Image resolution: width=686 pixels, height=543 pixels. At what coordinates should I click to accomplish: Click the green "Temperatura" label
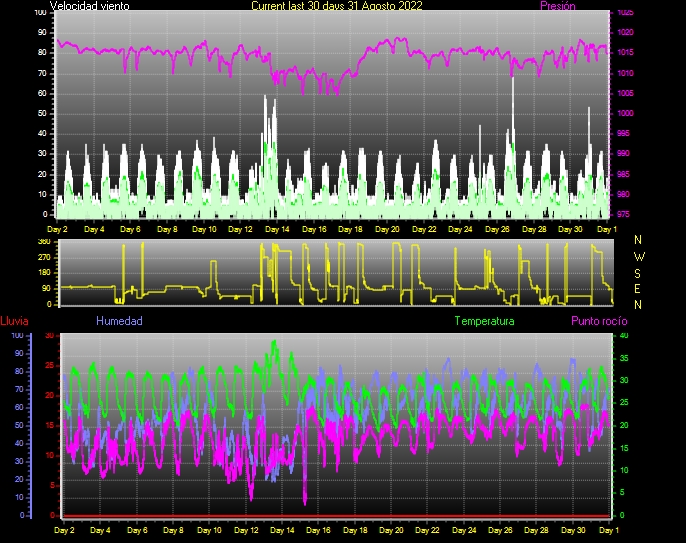(x=484, y=321)
